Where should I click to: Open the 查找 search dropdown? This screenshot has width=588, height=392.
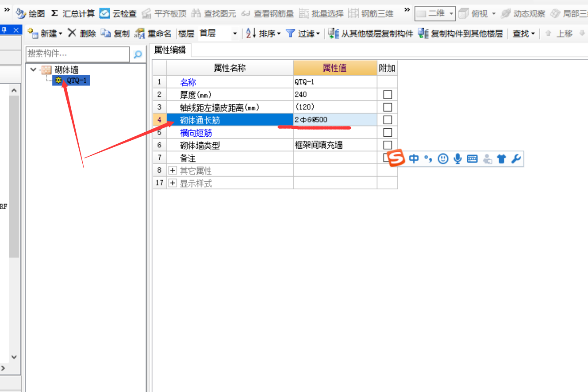pos(524,34)
